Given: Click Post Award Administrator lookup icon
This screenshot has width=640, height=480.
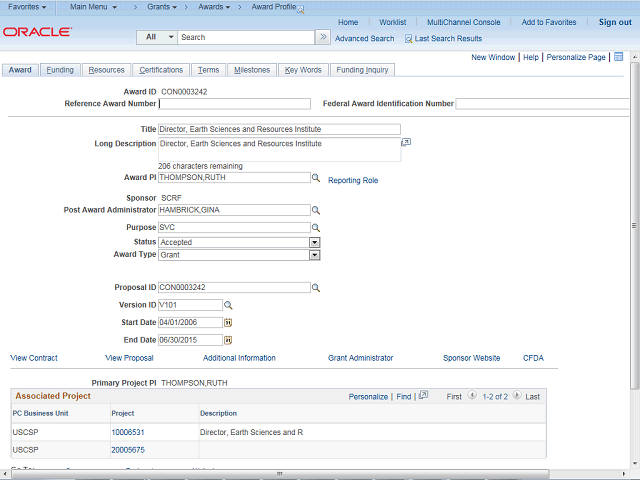Looking at the screenshot, I should 315,211.
